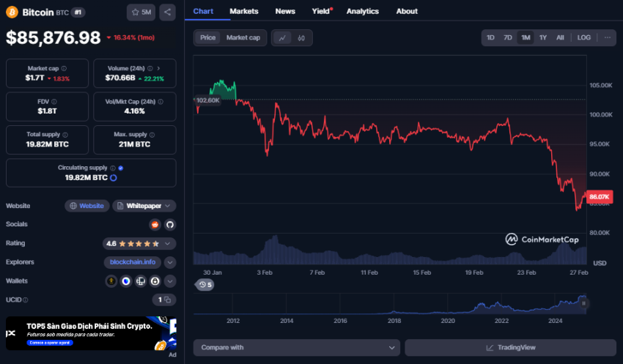Select the Price toggle

pos(208,37)
